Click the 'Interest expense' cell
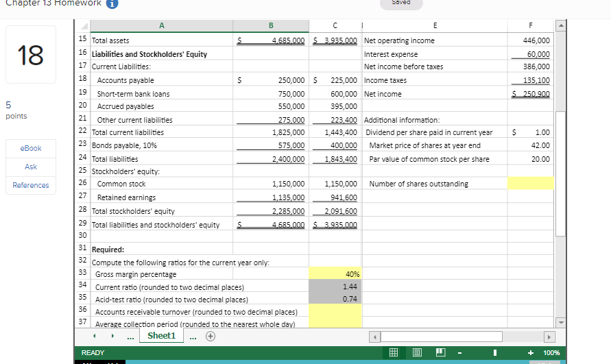This screenshot has height=364, width=611. (x=435, y=53)
